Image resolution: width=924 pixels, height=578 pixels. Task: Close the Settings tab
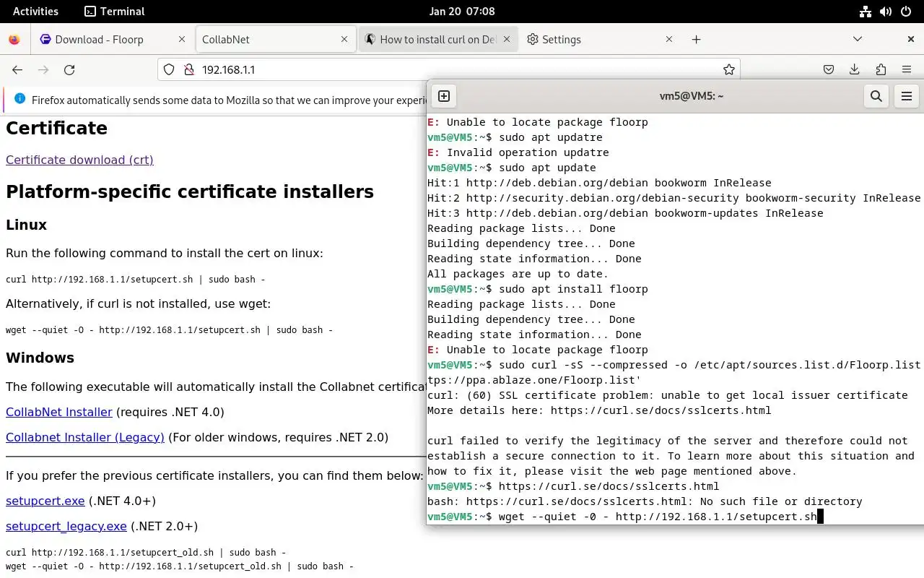tap(669, 40)
